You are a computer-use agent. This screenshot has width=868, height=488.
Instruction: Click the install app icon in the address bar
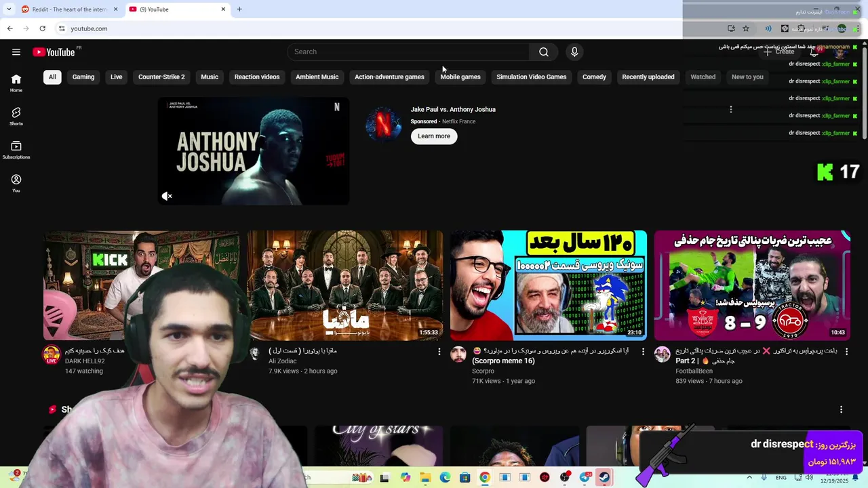(731, 28)
